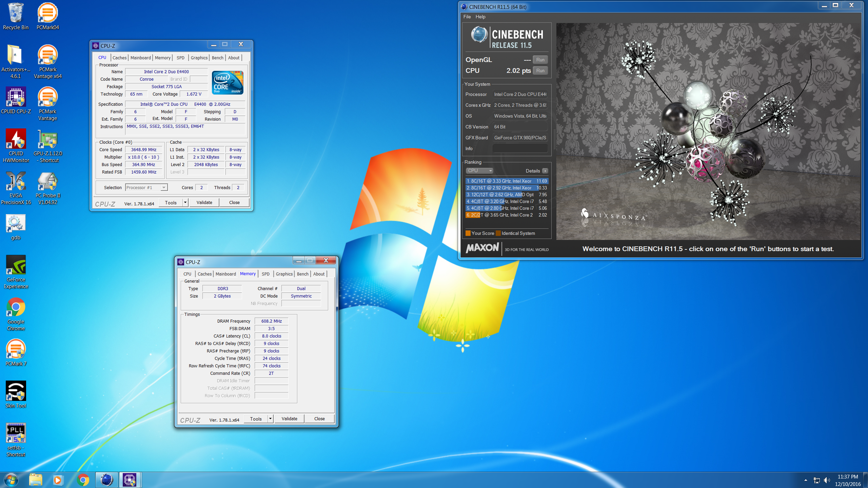The width and height of the screenshot is (868, 488).
Task: Click Close button in Memory CPU-Z window
Action: click(x=319, y=419)
